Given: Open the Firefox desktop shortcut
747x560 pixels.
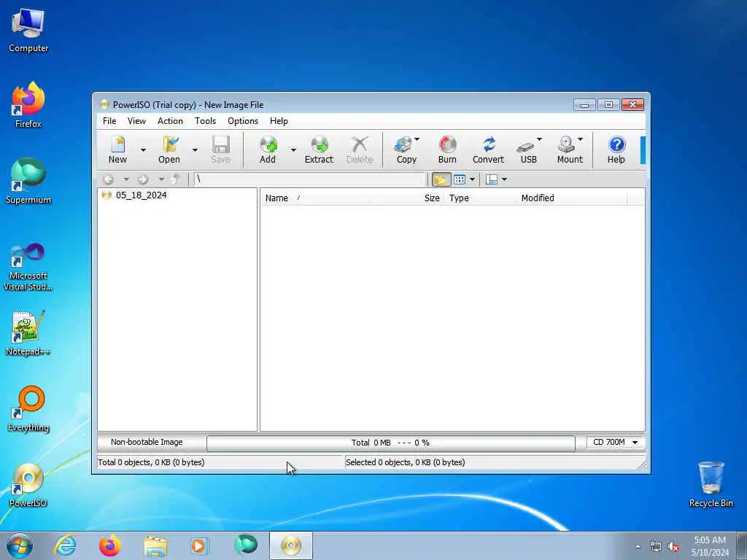Looking at the screenshot, I should (x=28, y=105).
